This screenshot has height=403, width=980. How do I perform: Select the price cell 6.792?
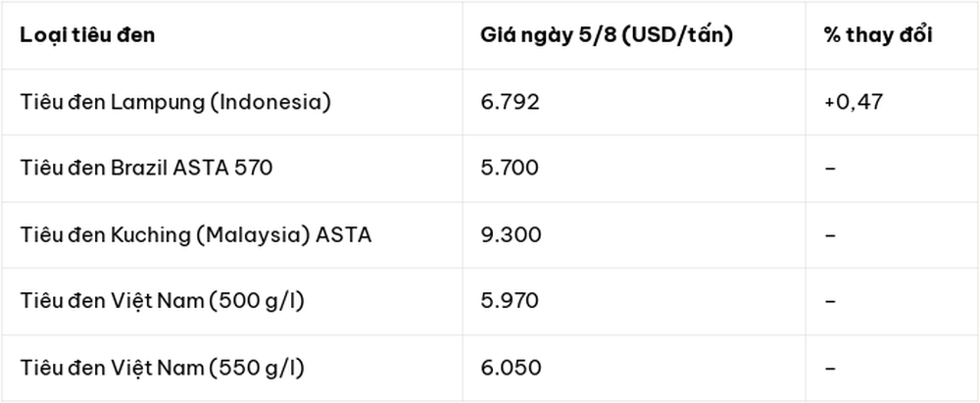(x=510, y=102)
